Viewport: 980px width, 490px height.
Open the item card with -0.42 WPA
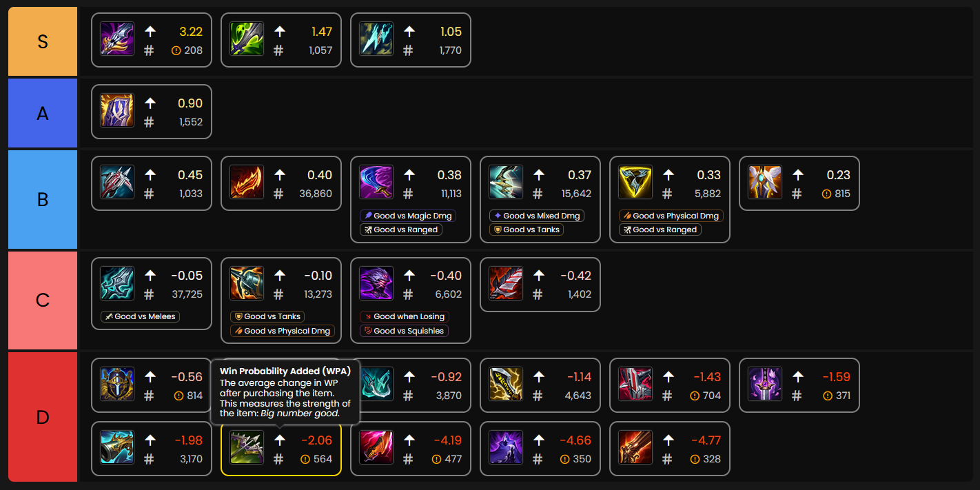pos(540,285)
